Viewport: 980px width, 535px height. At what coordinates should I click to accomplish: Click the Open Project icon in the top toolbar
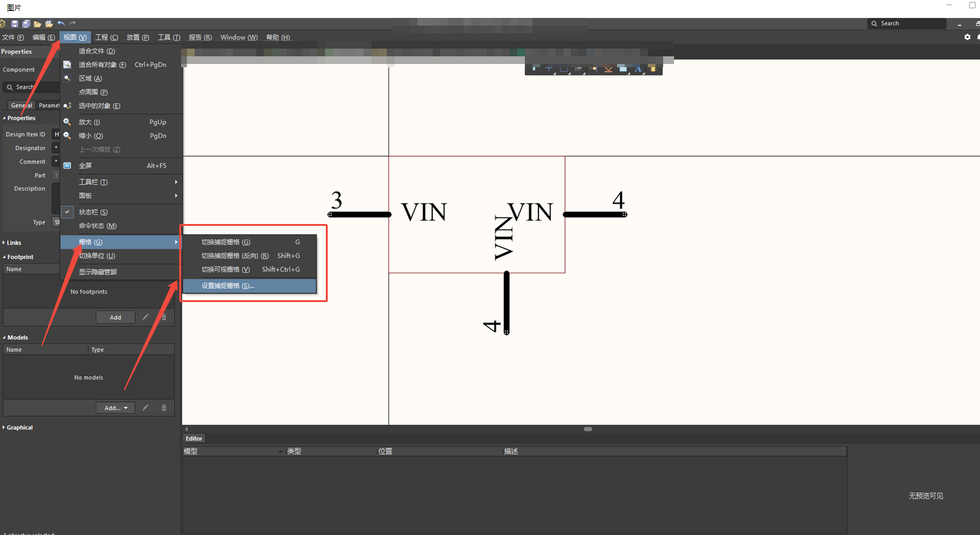pos(49,24)
